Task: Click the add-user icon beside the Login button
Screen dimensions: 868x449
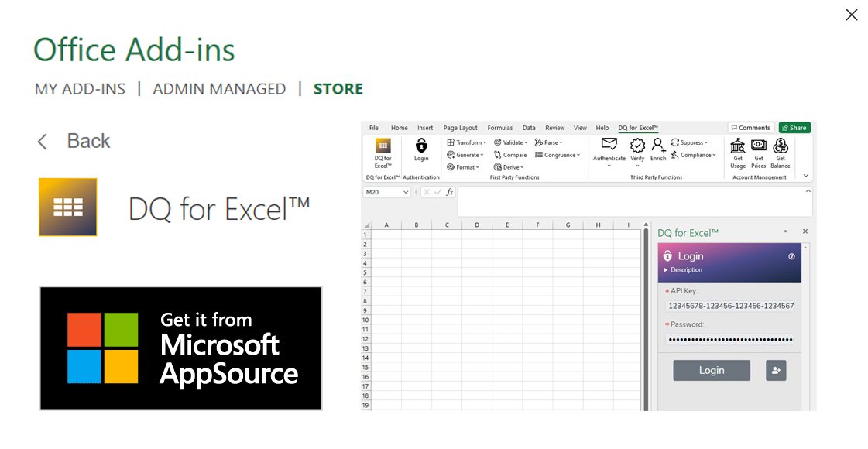Action: point(776,370)
